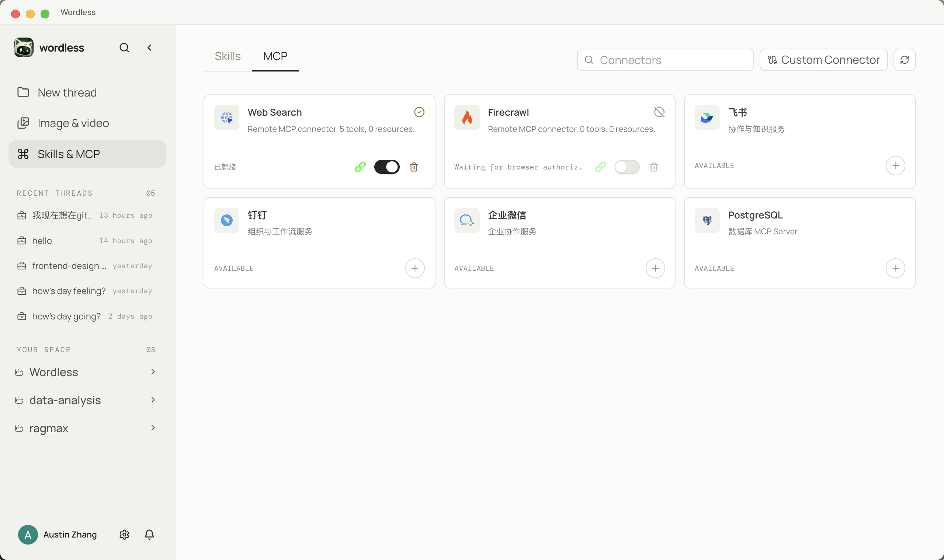Enable the Firecrawl toggle
This screenshot has height=560, width=944.
[x=627, y=167]
